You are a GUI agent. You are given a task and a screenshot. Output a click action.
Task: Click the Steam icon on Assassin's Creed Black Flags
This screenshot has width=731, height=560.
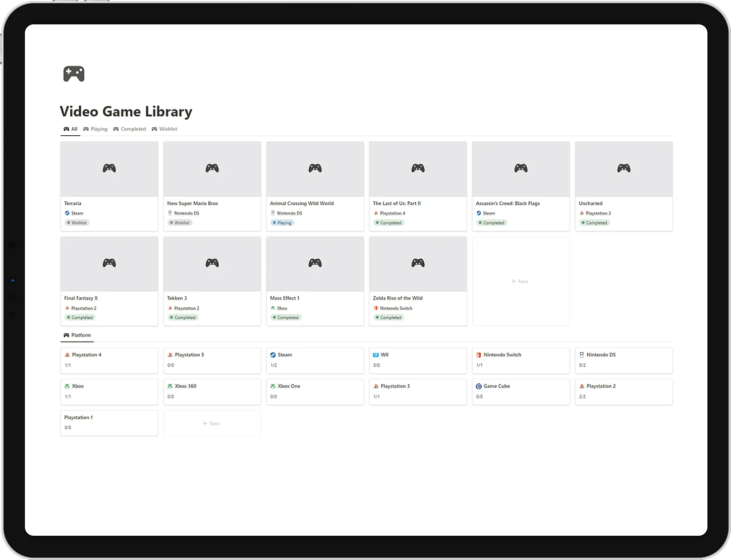[479, 213]
